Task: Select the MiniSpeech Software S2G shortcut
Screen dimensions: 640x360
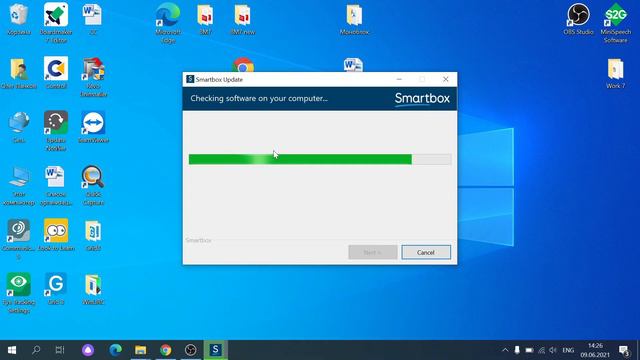Action: tap(616, 22)
